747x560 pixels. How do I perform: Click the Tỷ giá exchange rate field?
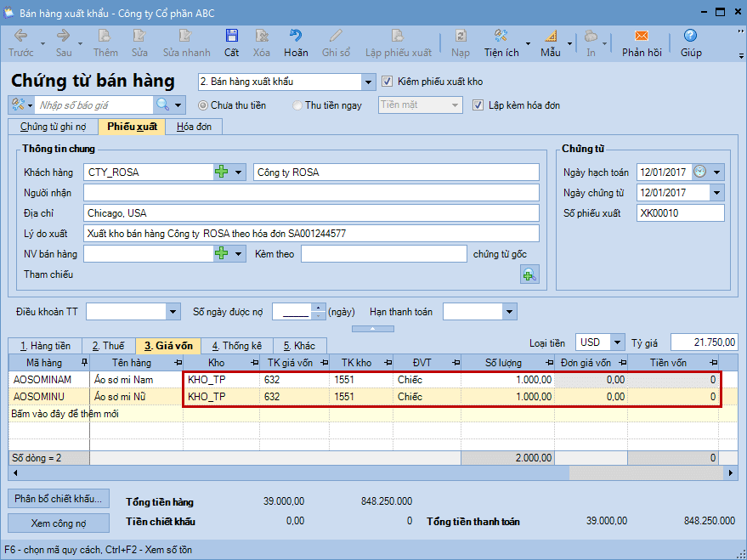(705, 342)
